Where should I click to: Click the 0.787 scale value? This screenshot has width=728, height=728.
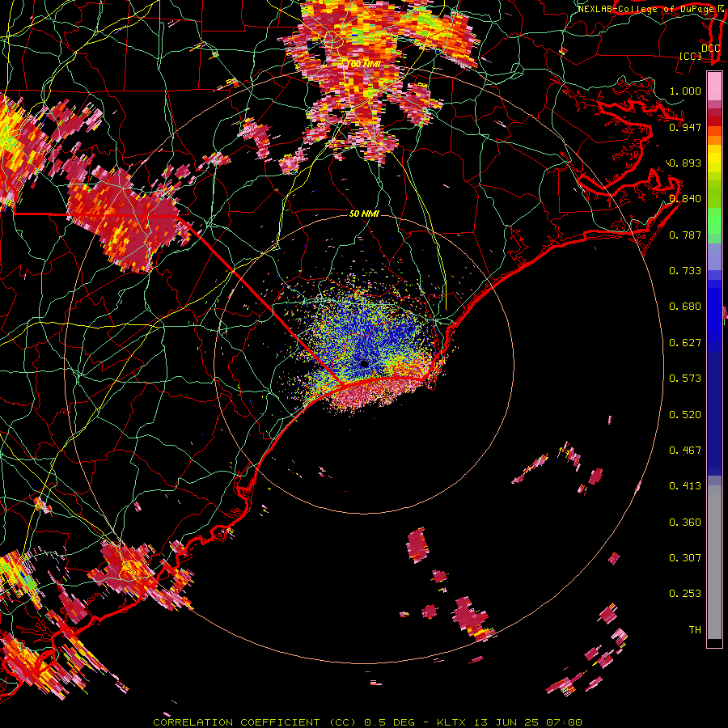pos(685,235)
